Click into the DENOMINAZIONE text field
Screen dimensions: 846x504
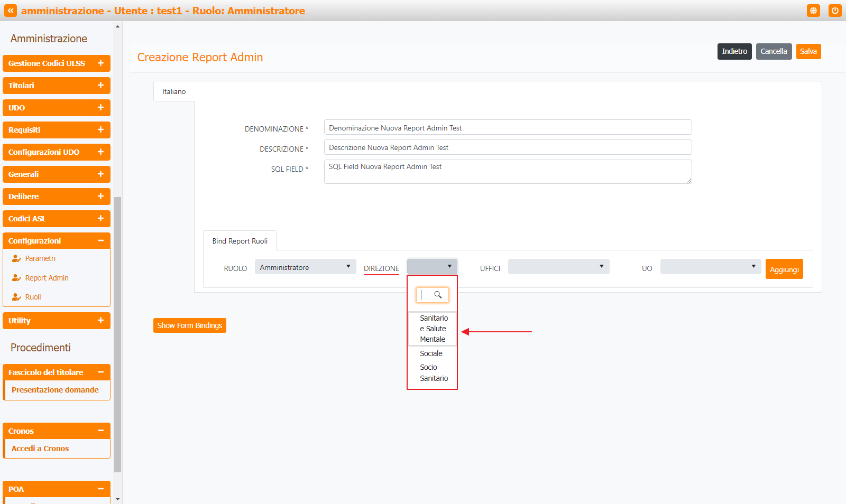508,128
